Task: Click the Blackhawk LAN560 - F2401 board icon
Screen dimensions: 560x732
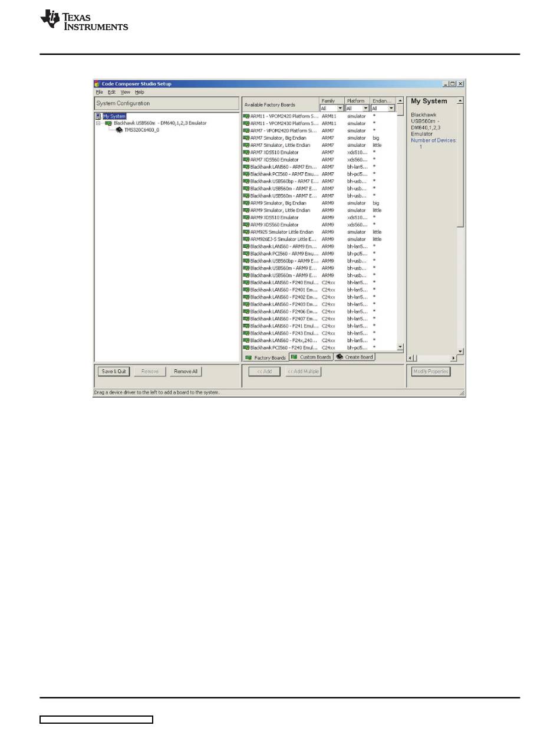Action: (x=246, y=290)
